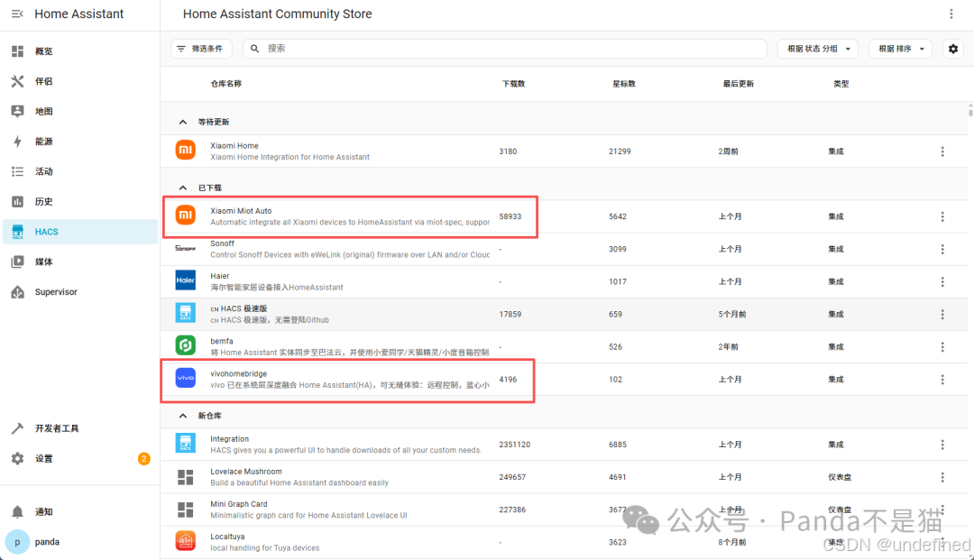Open the Energy (能源) lightning icon
This screenshot has width=974, height=560.
pyautogui.click(x=17, y=142)
